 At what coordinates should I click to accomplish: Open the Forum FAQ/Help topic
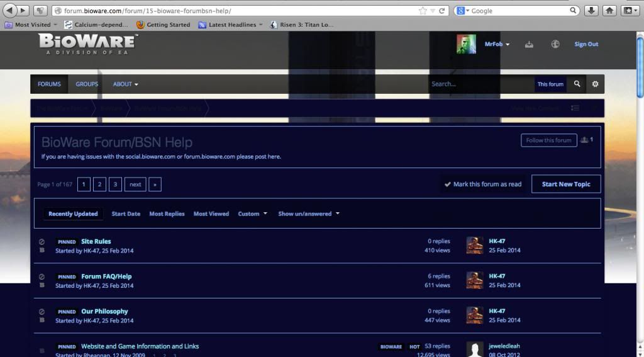106,276
